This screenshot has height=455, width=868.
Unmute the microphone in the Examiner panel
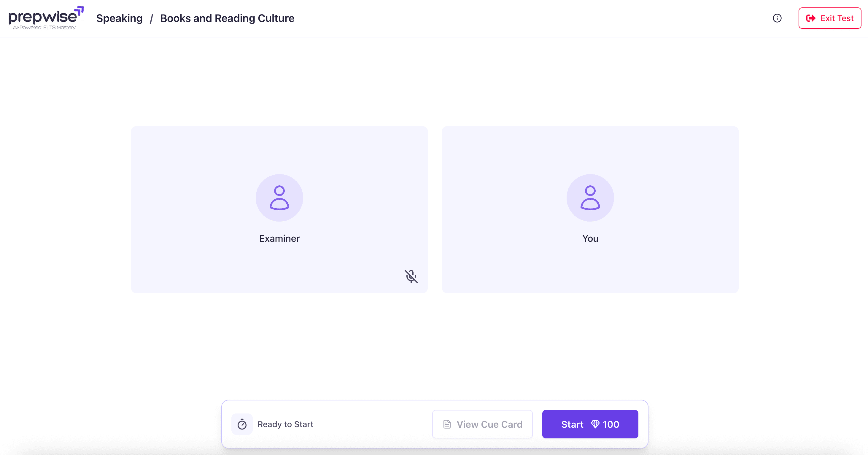pyautogui.click(x=411, y=276)
